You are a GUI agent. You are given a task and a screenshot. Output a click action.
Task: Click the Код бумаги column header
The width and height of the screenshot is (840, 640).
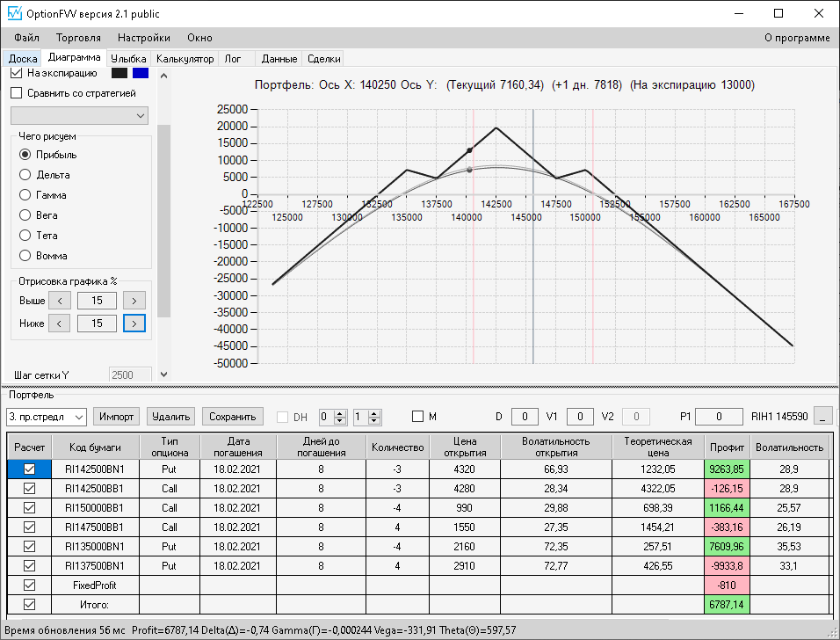[x=96, y=447]
